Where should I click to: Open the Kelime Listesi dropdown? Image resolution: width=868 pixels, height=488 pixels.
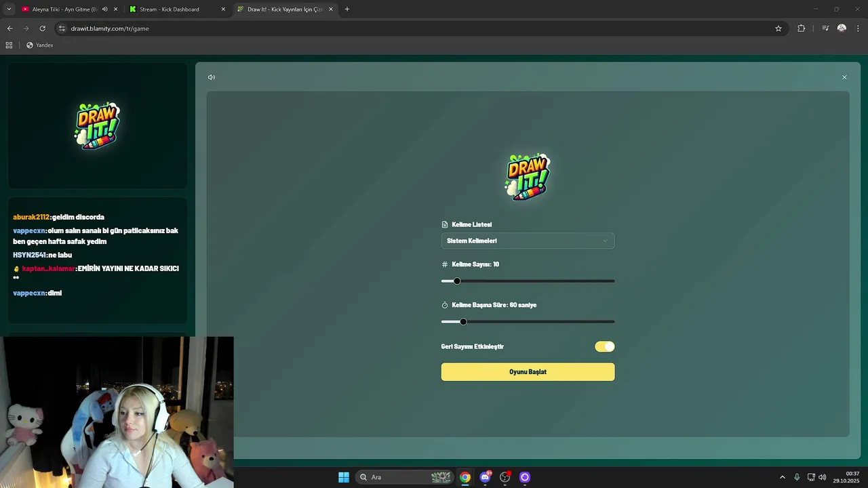[528, 241]
